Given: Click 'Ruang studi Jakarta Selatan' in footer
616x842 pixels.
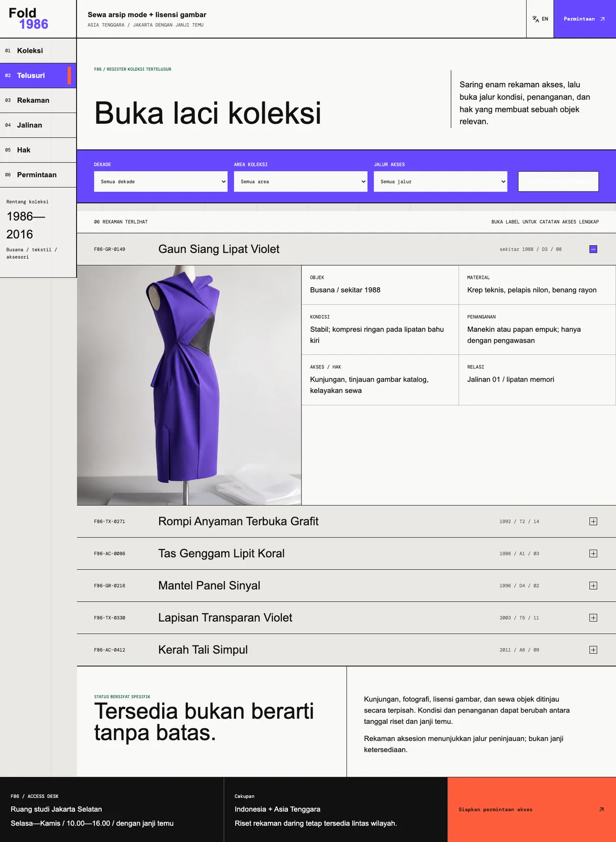Looking at the screenshot, I should tap(56, 809).
